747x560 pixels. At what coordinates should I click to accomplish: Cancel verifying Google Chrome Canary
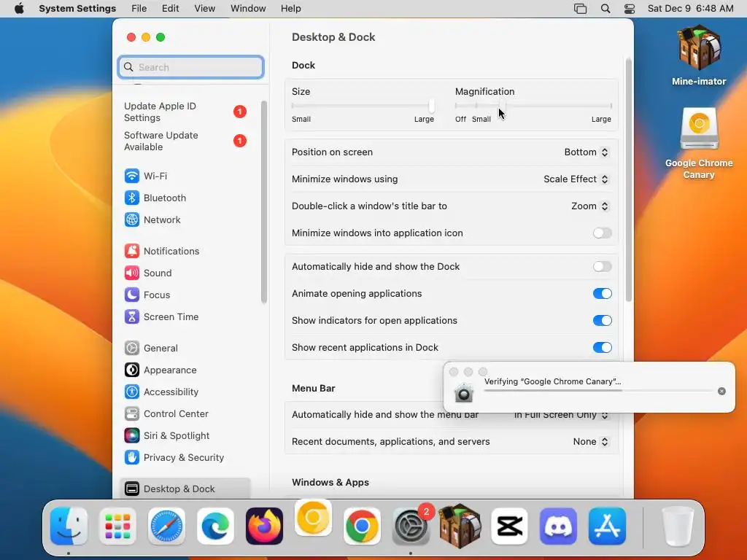(x=721, y=391)
